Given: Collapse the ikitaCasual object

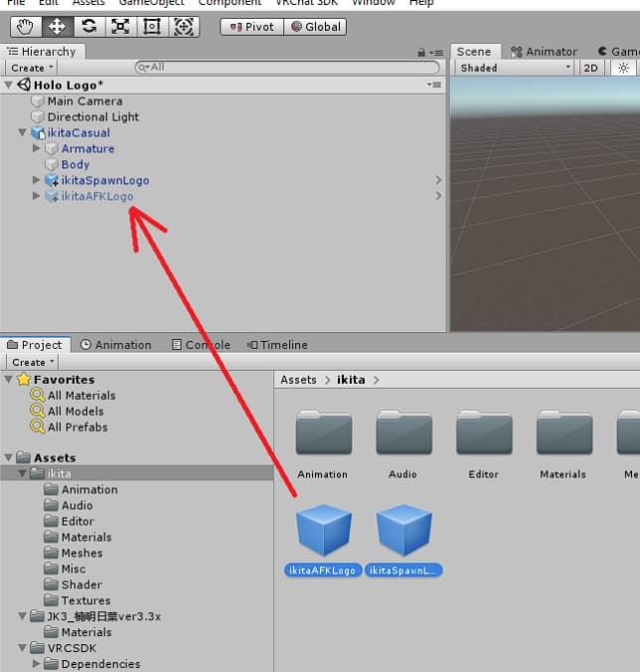Looking at the screenshot, I should [x=23, y=133].
